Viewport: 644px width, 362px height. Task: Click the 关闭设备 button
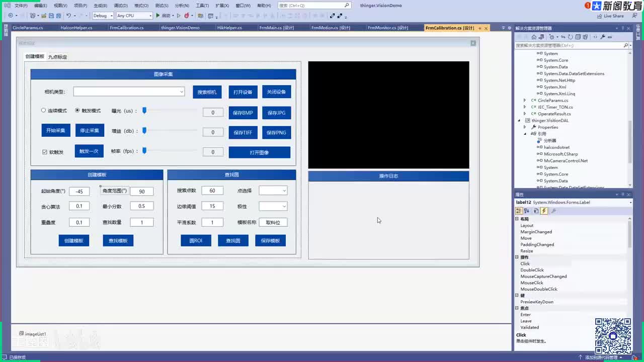point(276,92)
